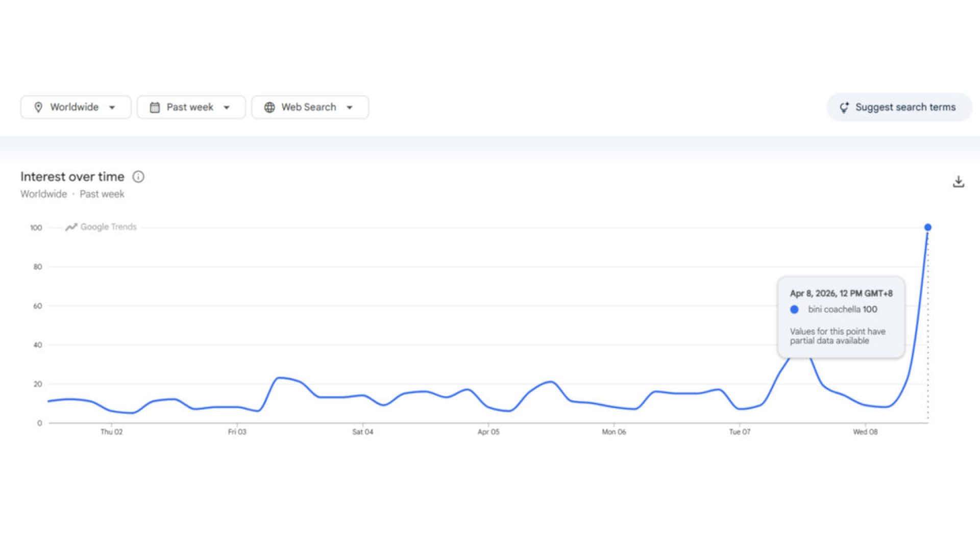This screenshot has width=980, height=551.
Task: Click the Wed 08 axis label
Action: (x=865, y=432)
